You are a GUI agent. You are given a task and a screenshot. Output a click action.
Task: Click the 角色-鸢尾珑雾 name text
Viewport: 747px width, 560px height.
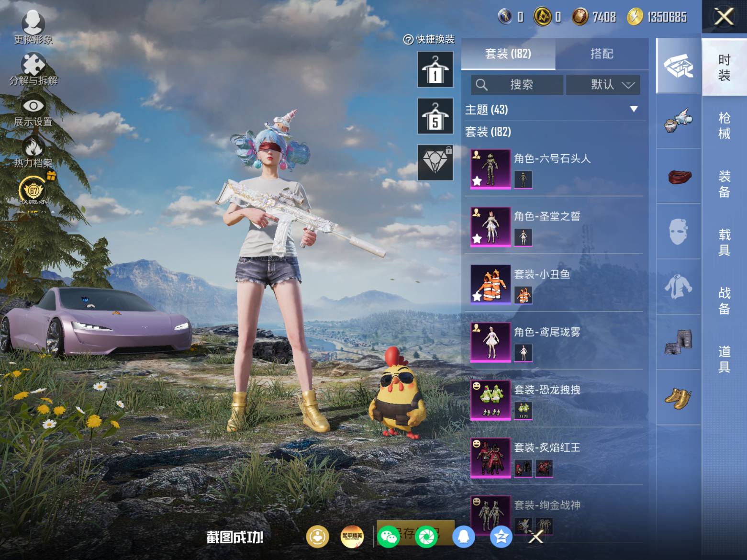click(547, 332)
